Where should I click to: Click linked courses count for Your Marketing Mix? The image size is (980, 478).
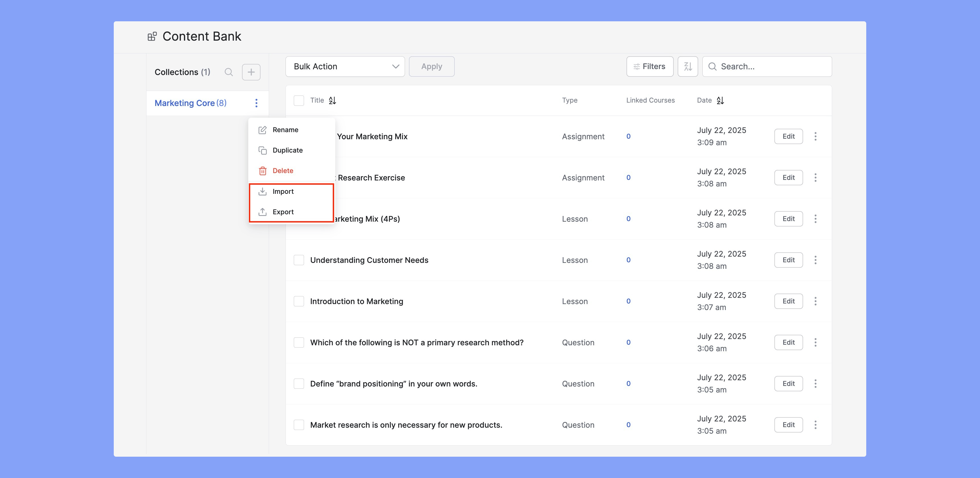tap(628, 136)
